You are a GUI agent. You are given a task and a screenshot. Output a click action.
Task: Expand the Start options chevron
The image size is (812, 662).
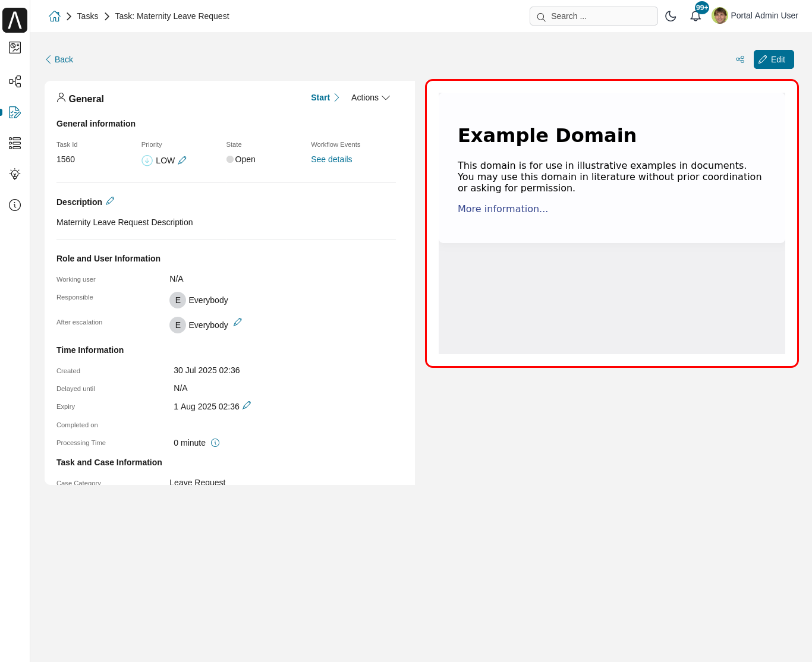point(336,97)
